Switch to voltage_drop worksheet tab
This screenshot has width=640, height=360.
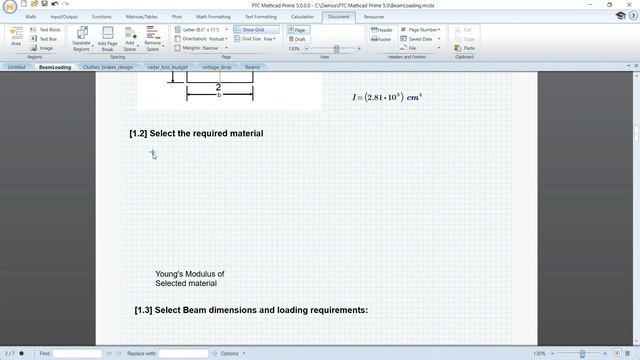click(217, 67)
